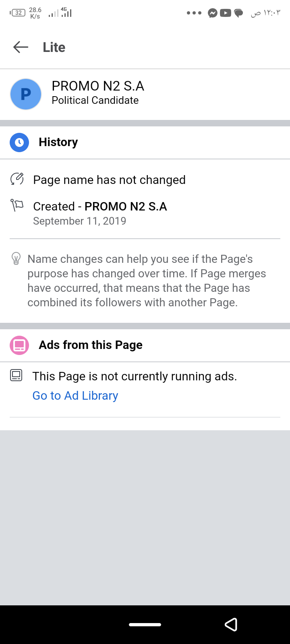Tap the home gesture pill
Viewport: 290px width, 644px height.
pos(145,625)
